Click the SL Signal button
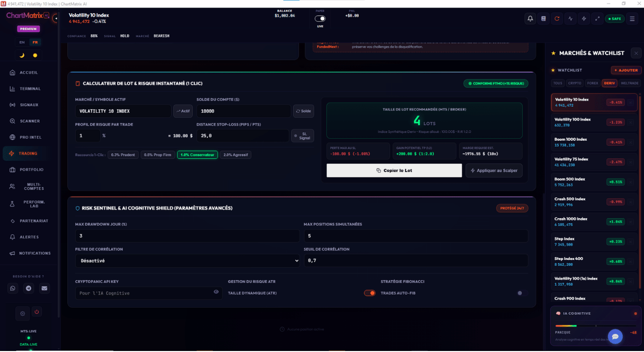Image resolution: width=644 pixels, height=352 pixels. (302, 136)
